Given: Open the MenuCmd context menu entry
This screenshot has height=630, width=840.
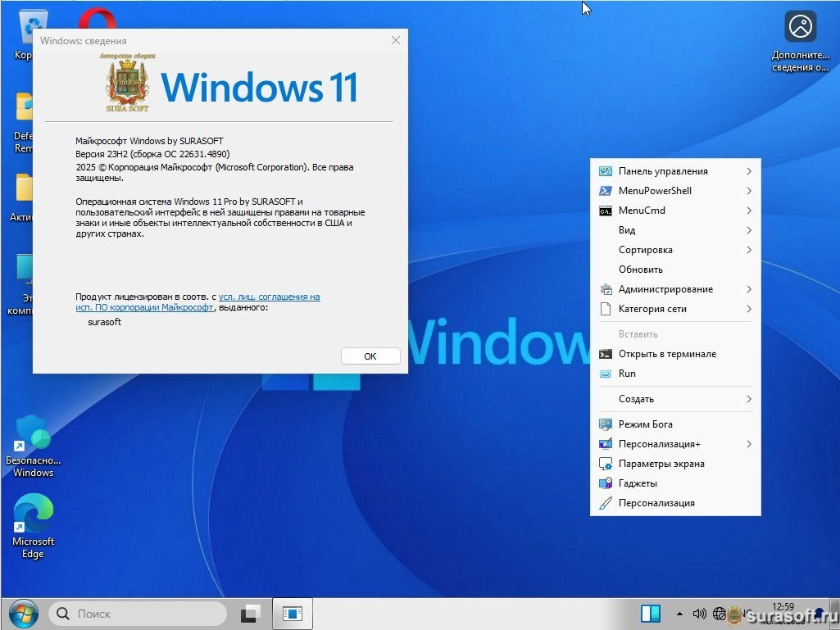Looking at the screenshot, I should (x=675, y=211).
